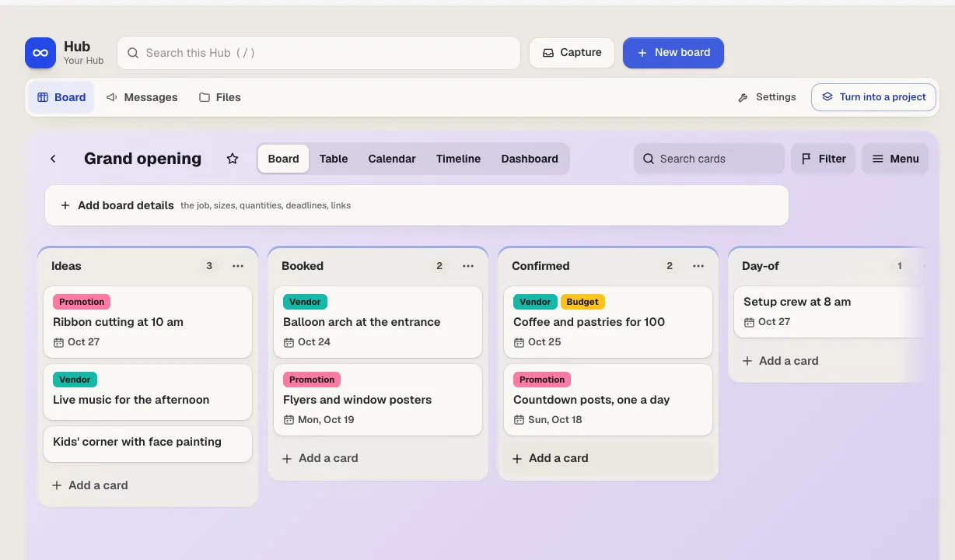Viewport: 955px width, 560px height.
Task: Click calendar icon on Setup crew card
Action: [749, 322]
